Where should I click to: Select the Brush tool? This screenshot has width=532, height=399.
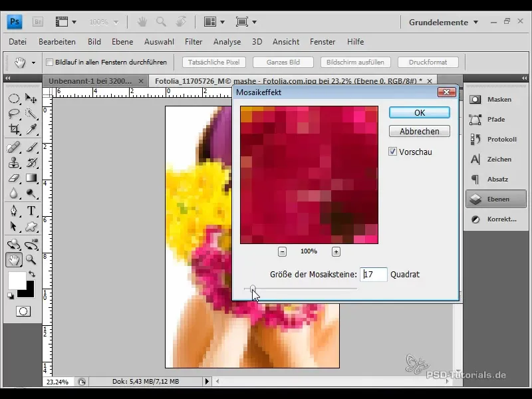31,148
